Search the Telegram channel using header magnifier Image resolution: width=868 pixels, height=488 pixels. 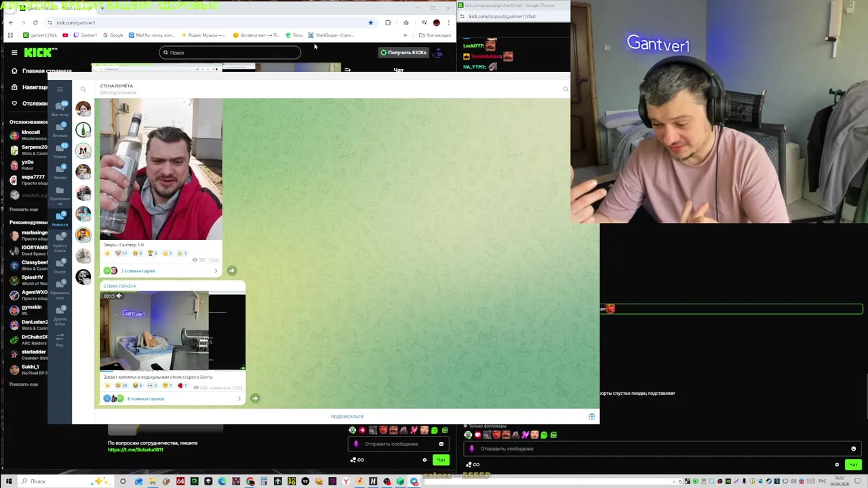point(566,89)
